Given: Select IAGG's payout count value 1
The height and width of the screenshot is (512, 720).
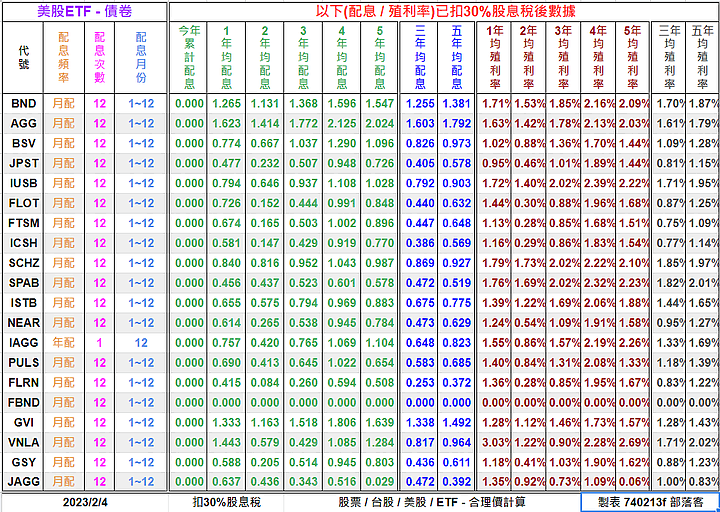Looking at the screenshot, I should pyautogui.click(x=100, y=343).
